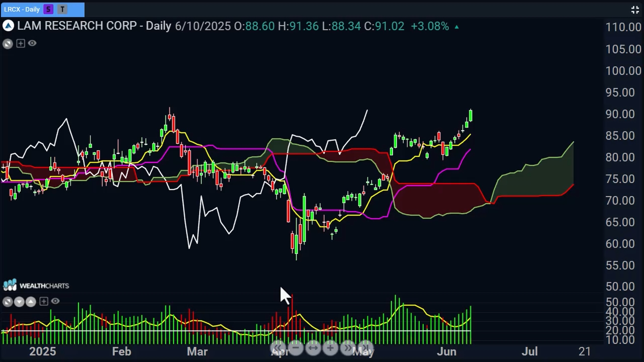
Task: Move the volume pane up
Action: (x=31, y=302)
